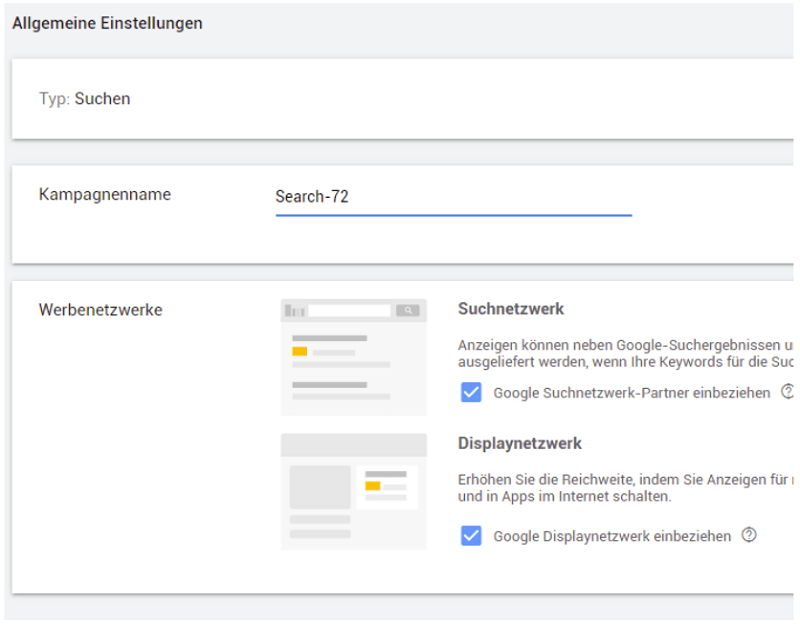Viewport: 800px width, 624px height.
Task: Disable Google Displaynetzwerk einbeziehen
Action: [470, 536]
